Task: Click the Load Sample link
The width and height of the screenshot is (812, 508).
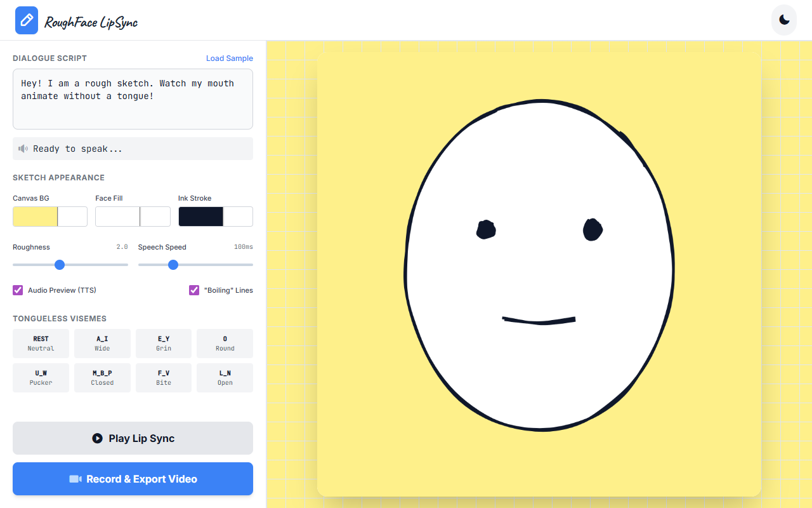Action: (229, 58)
